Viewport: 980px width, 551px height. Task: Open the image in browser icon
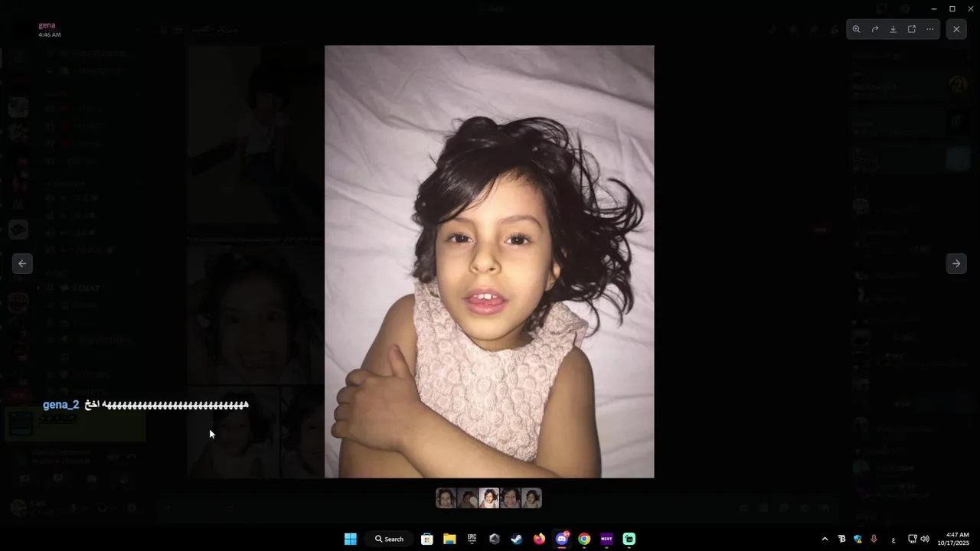pyautogui.click(x=911, y=29)
